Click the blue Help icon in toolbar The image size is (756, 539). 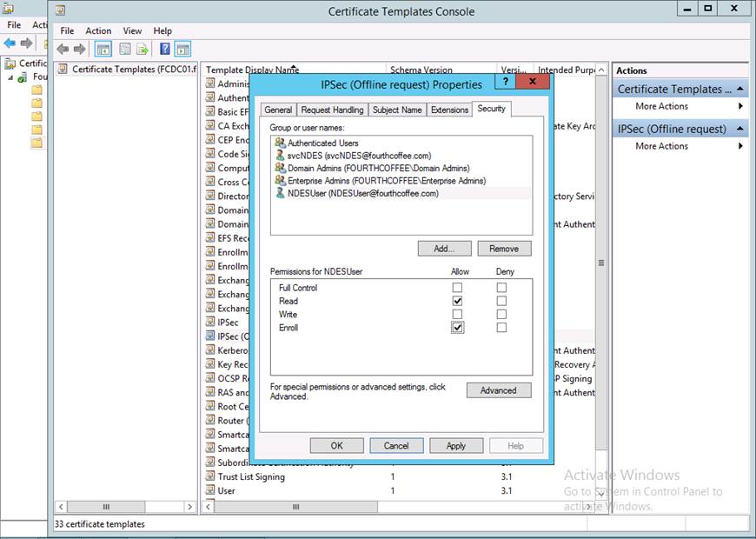(163, 50)
